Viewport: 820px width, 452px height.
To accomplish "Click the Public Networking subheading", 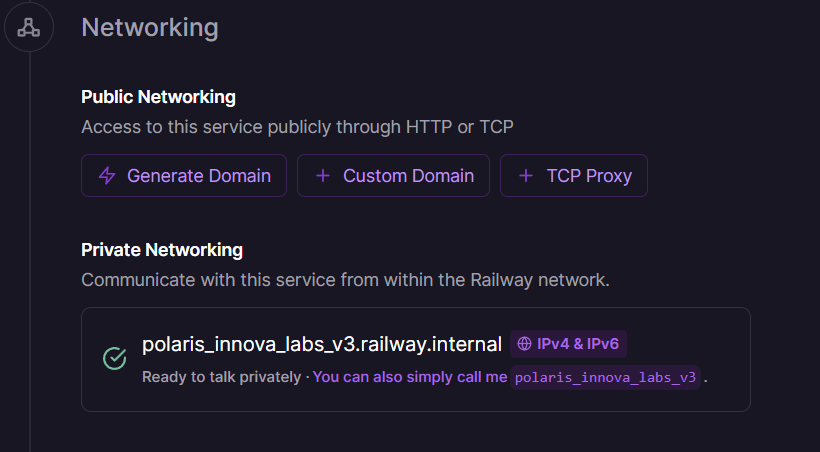I will coord(158,97).
